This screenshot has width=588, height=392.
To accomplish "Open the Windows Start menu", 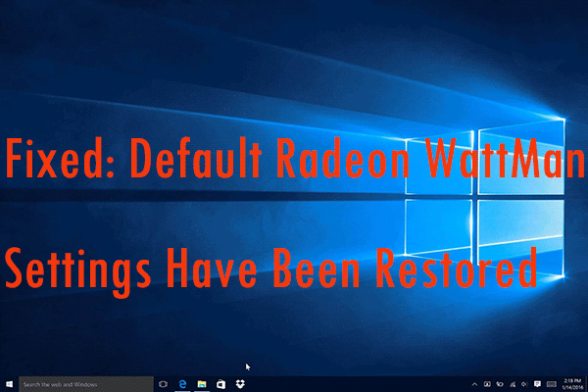I will click(x=10, y=384).
